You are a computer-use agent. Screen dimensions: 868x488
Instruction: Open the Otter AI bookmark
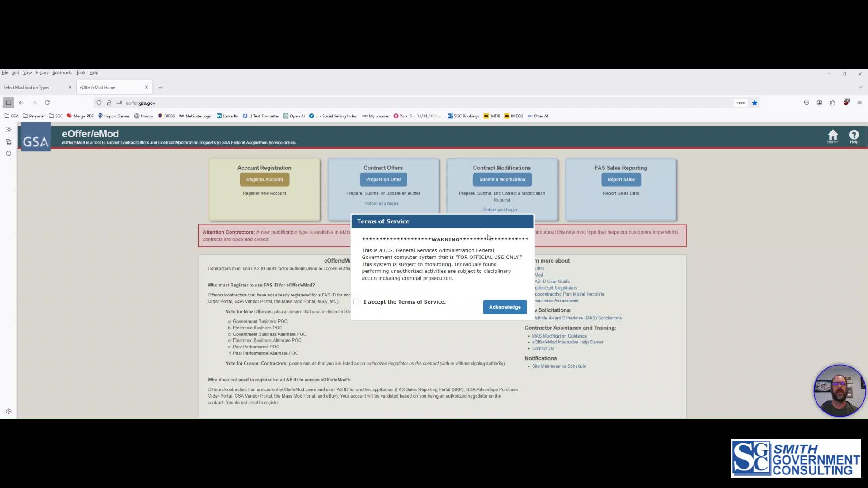tap(538, 116)
